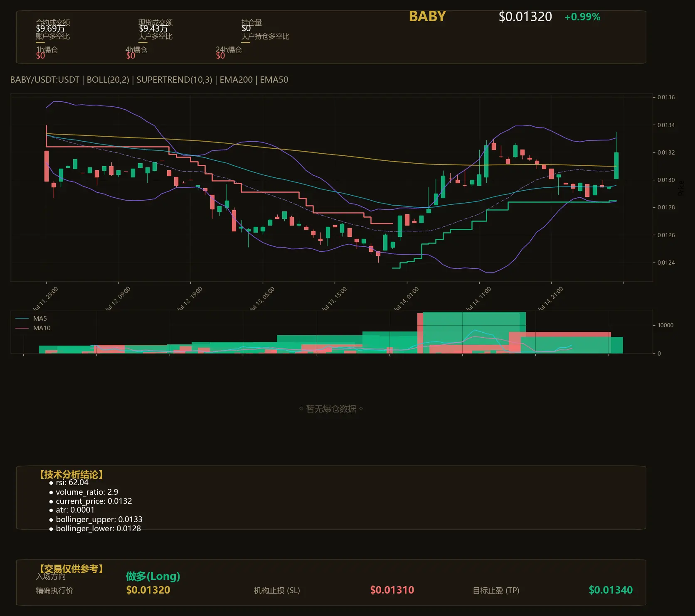
Task: Click the Jul 12, 19:00 time axis label
Action: [190, 299]
